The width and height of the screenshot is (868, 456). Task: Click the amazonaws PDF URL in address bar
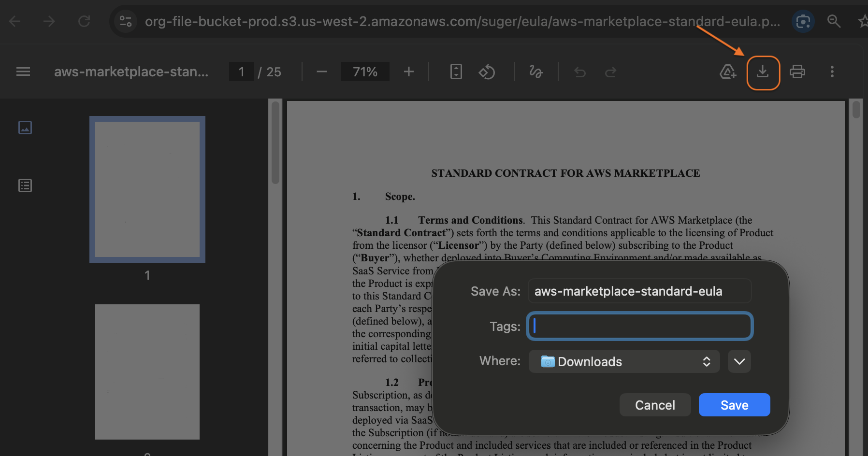click(462, 21)
